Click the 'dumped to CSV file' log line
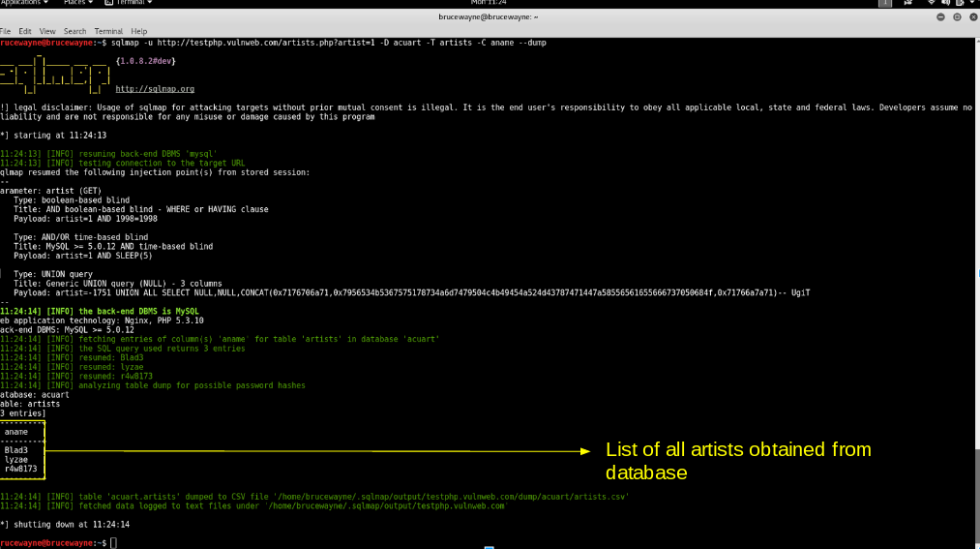This screenshot has height=549, width=980. [x=314, y=497]
